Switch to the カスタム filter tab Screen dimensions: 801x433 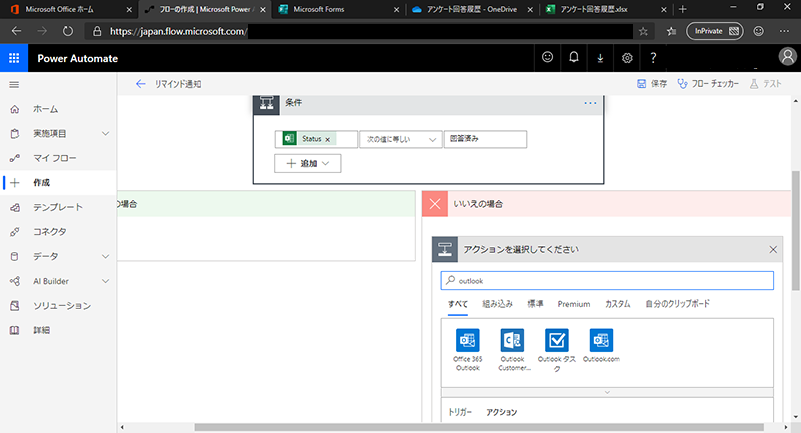point(618,304)
